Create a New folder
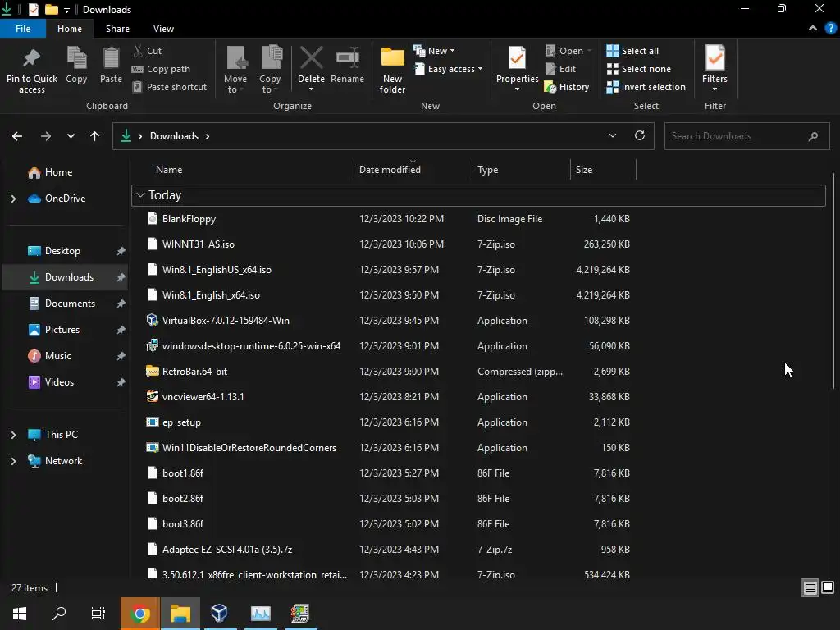Viewport: 840px width, 630px height. pos(392,70)
